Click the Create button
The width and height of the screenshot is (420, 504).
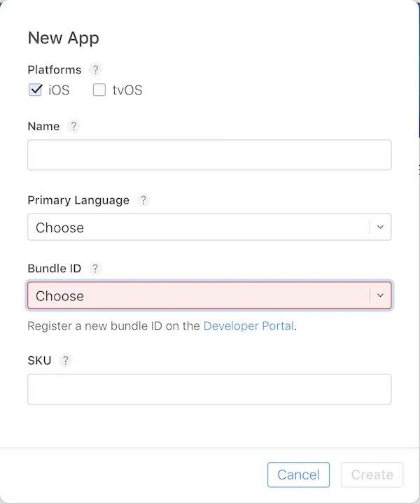click(372, 475)
